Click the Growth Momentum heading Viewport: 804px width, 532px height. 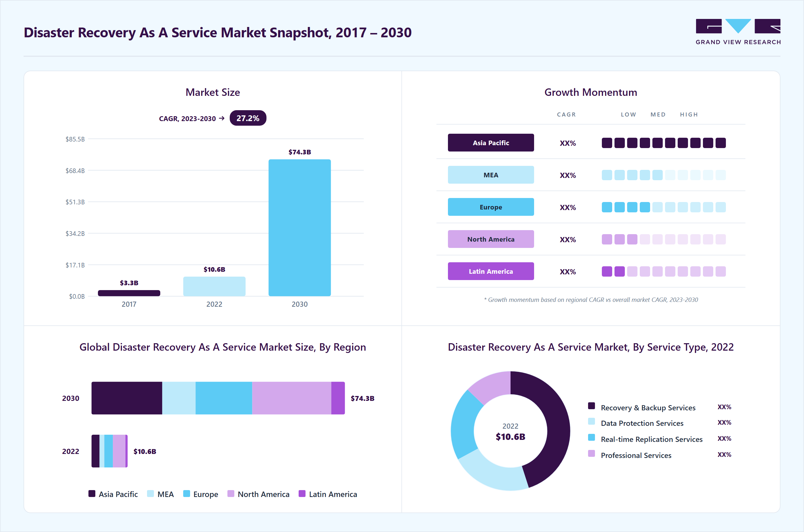pyautogui.click(x=591, y=92)
